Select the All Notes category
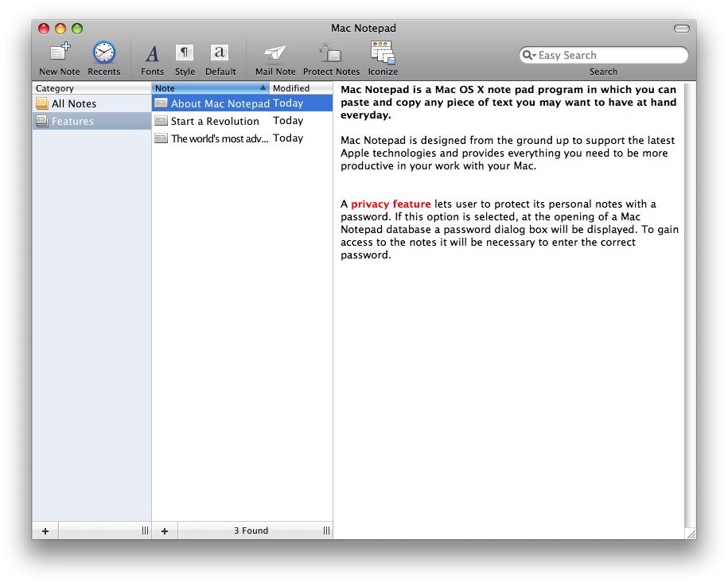Image resolution: width=728 pixels, height=583 pixels. point(92,103)
